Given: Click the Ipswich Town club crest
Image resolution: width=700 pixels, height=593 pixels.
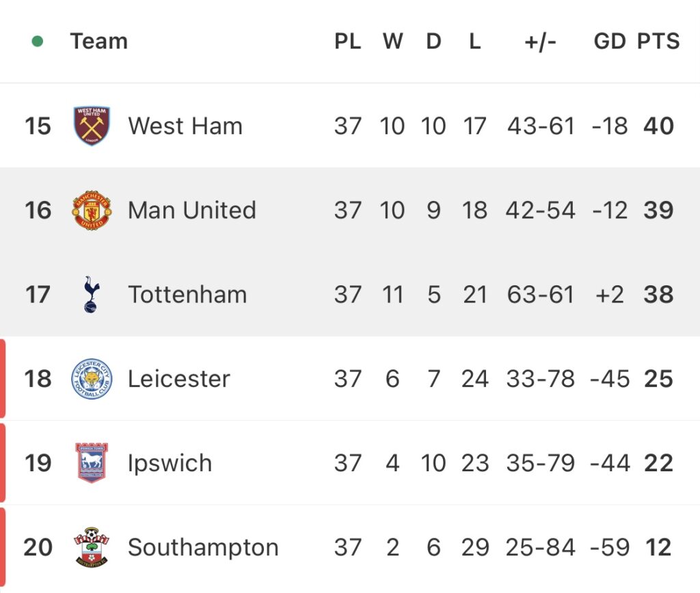Looking at the screenshot, I should (92, 463).
